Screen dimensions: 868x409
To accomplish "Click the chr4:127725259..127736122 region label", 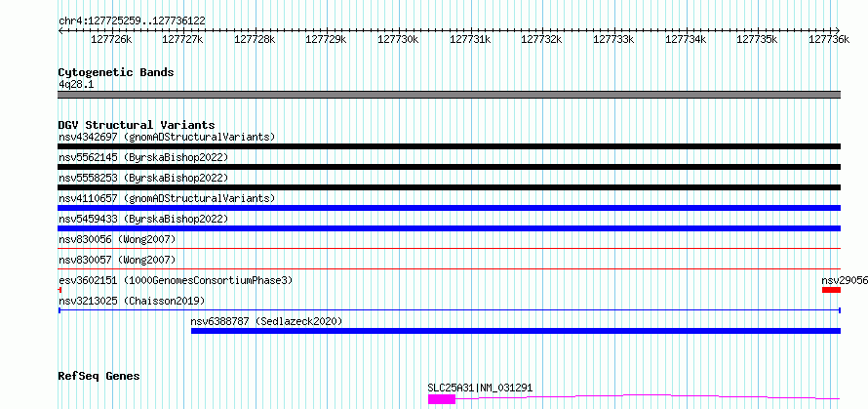I will [132, 20].
